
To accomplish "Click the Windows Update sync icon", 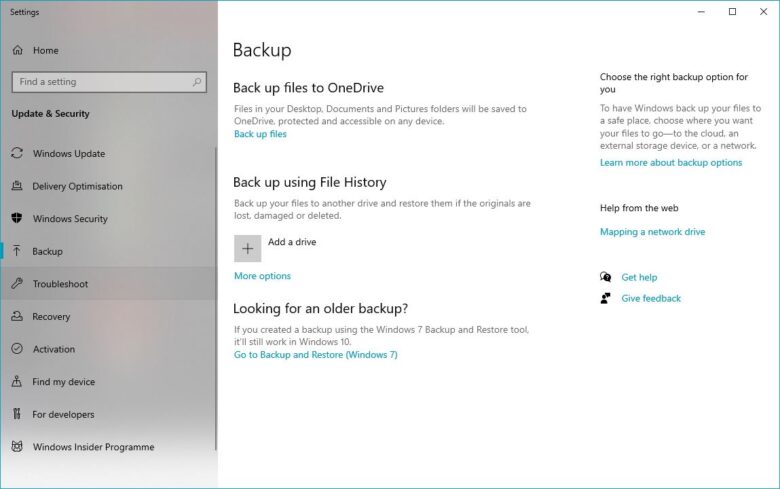I will 17,154.
